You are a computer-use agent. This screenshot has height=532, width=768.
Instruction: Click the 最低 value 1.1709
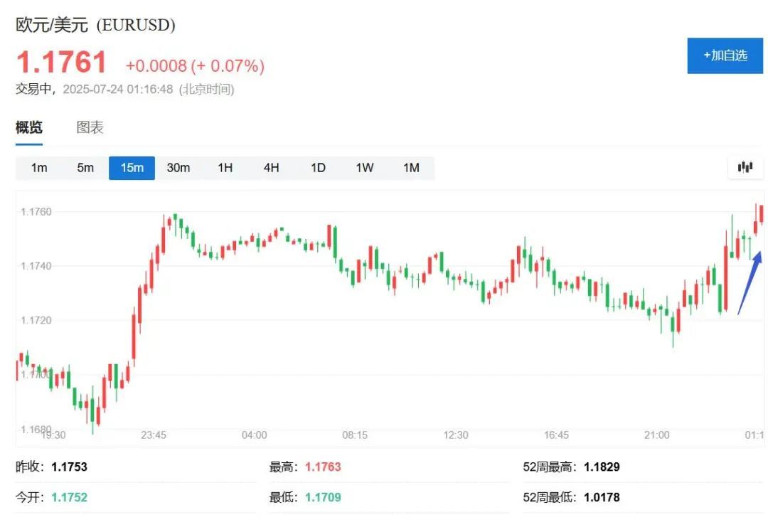323,498
